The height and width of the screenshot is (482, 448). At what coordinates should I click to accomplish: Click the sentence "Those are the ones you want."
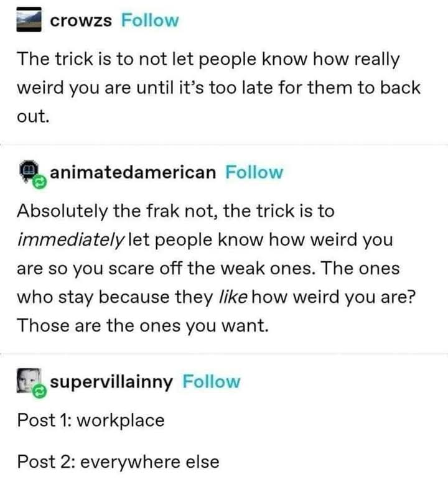(143, 325)
